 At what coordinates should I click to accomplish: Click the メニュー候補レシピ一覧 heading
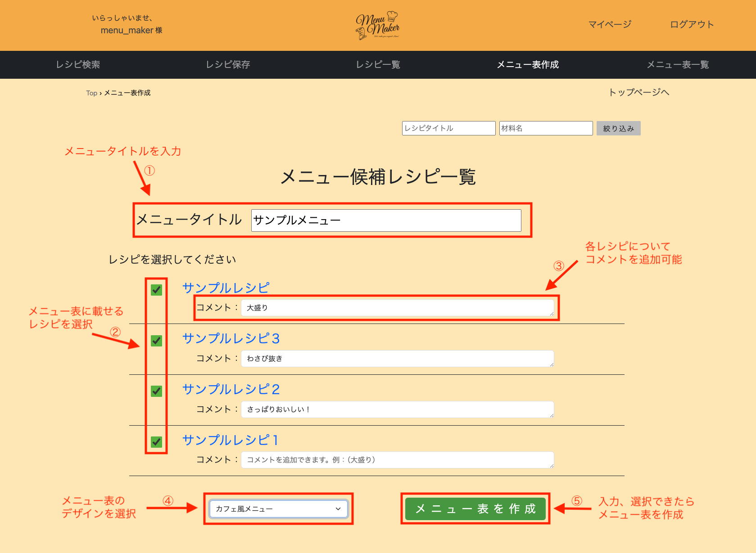pos(378,177)
